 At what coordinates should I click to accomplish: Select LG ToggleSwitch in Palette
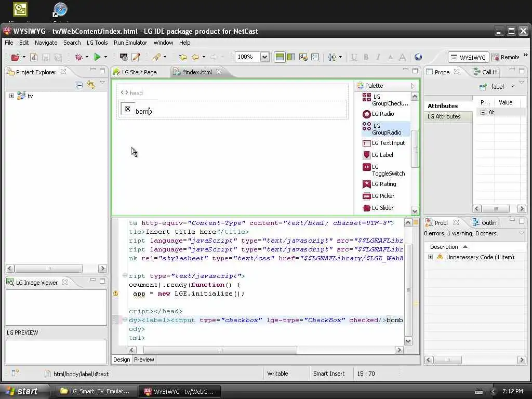(384, 170)
